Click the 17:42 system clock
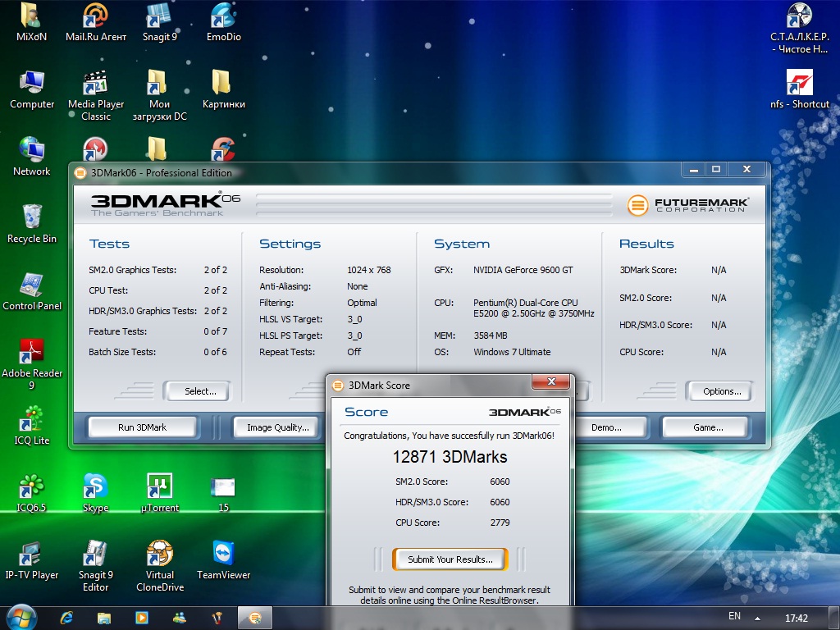The image size is (840, 630). [796, 618]
